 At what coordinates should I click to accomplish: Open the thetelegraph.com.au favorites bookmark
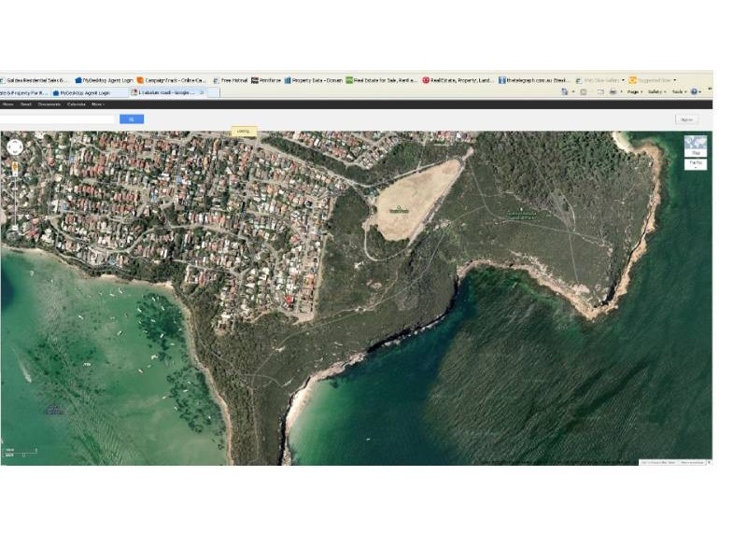point(534,80)
